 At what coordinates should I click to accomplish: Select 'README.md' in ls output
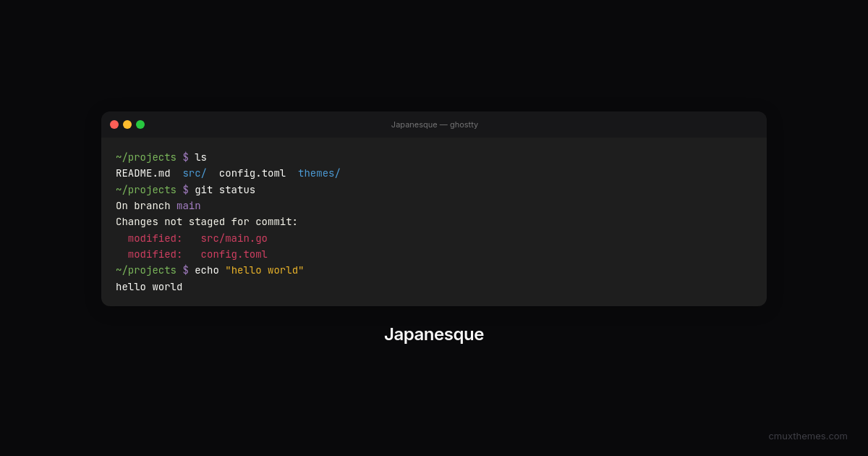(143, 174)
